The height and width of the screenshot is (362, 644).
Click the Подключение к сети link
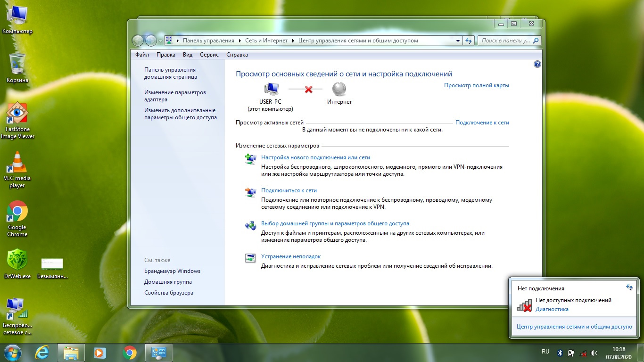click(482, 123)
